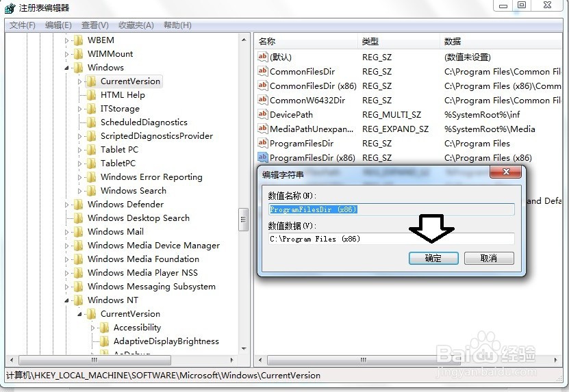
Task: Select the Windows Media Player NSS key
Action: (x=142, y=273)
